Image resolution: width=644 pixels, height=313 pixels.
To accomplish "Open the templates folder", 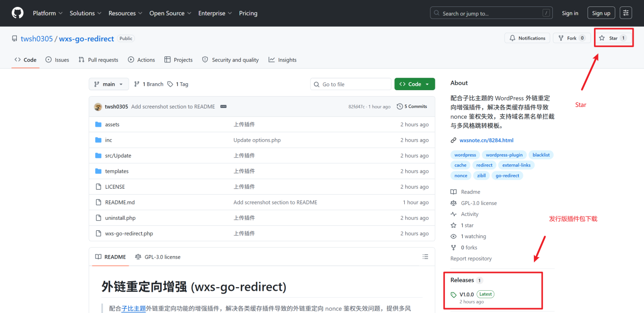I will [117, 171].
